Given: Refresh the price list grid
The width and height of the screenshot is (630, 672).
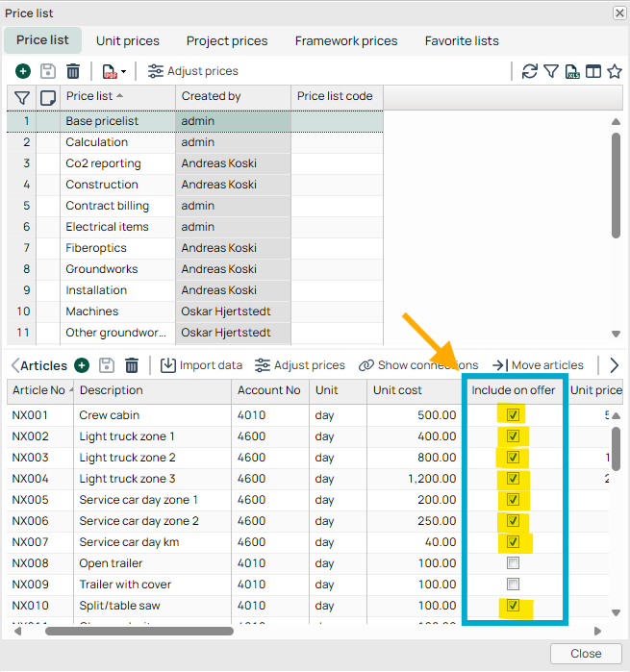Looking at the screenshot, I should [x=530, y=71].
